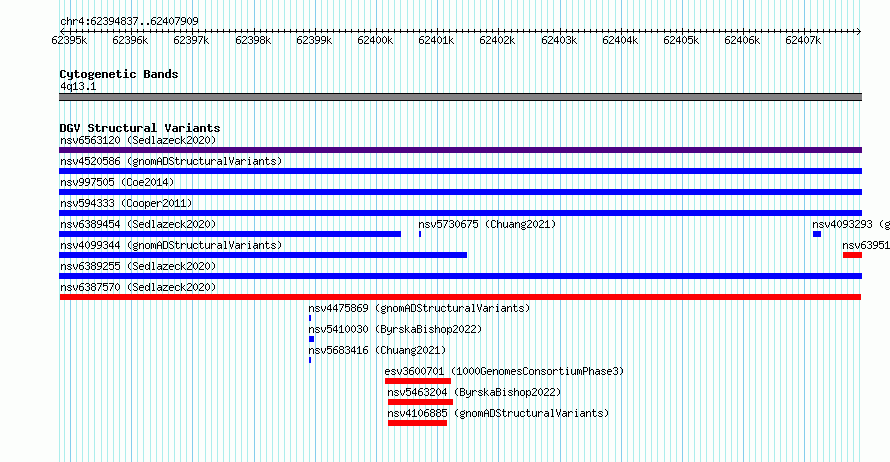Click the tiny blue nsv5730675 variant marker

click(x=420, y=234)
